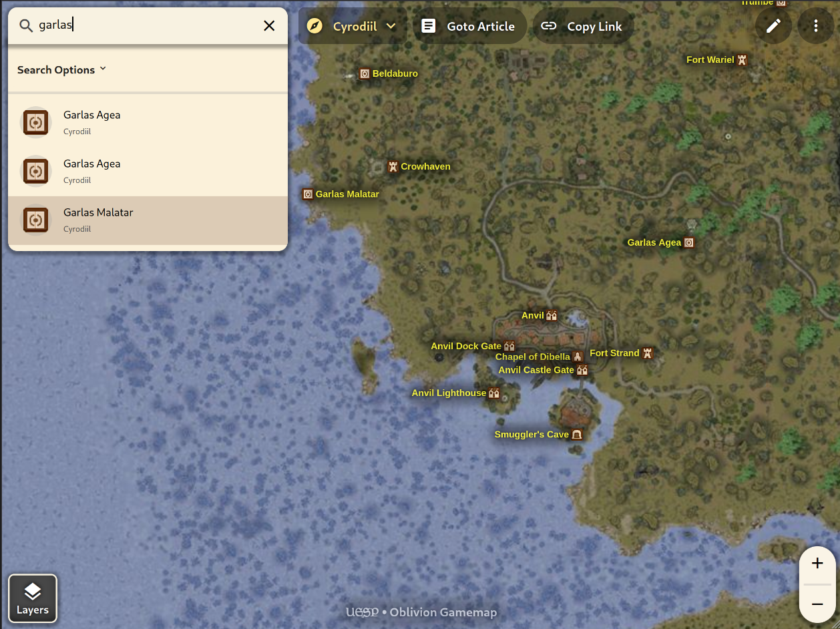The height and width of the screenshot is (629, 840).
Task: Open the Layers panel
Action: pyautogui.click(x=33, y=598)
